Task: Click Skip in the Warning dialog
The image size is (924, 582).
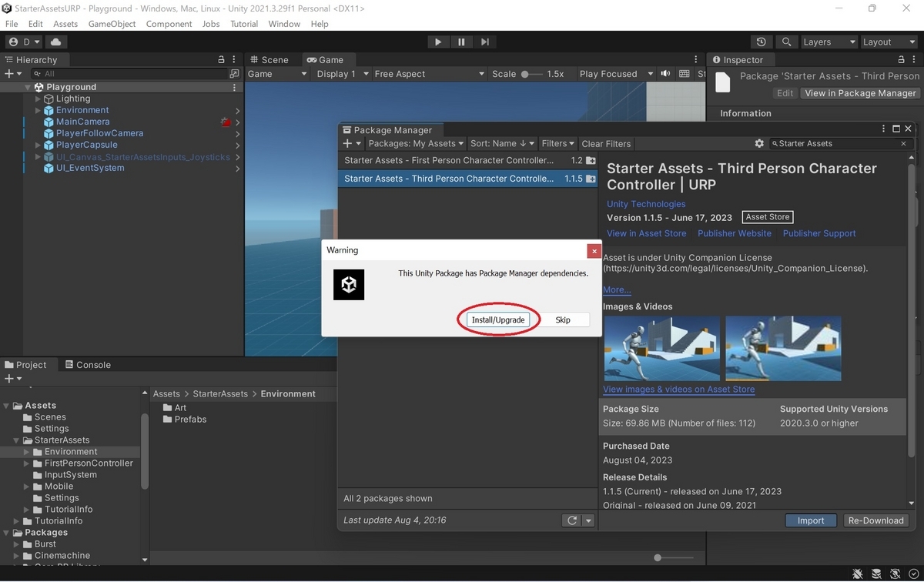Action: [x=563, y=319]
